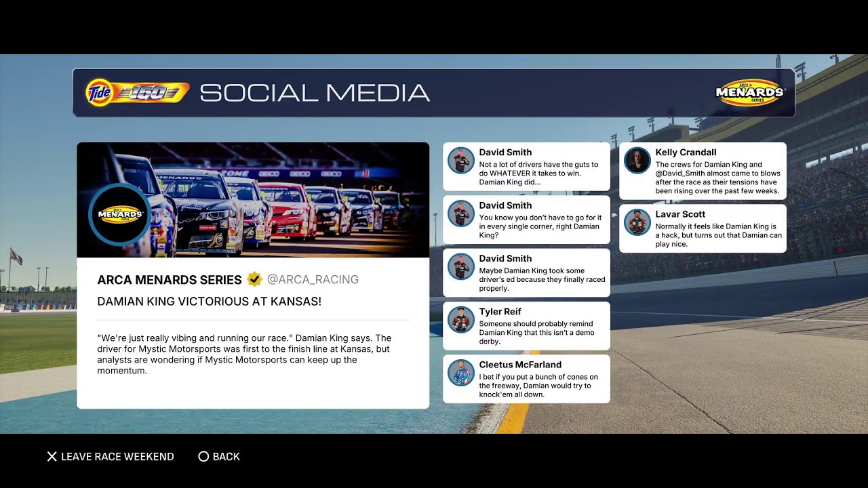The image size is (868, 488).
Task: Open David Smith post 'Not a lot of drivers'
Action: click(526, 167)
